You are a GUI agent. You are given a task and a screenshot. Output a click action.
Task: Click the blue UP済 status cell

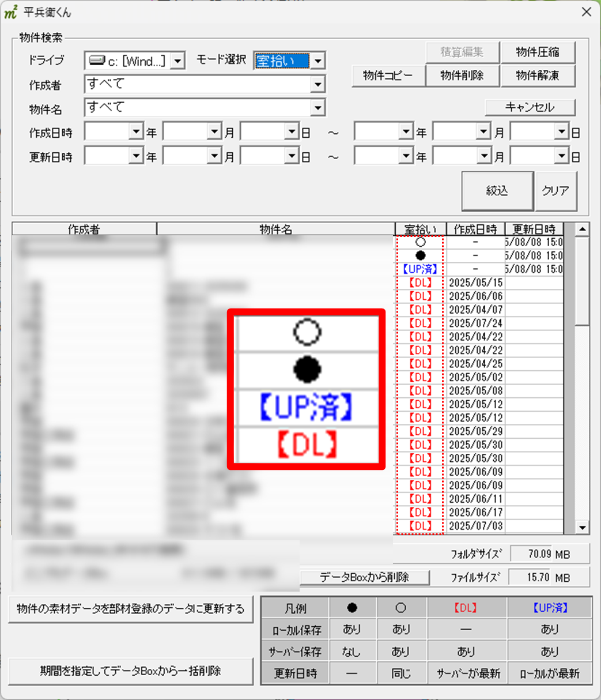(x=420, y=269)
